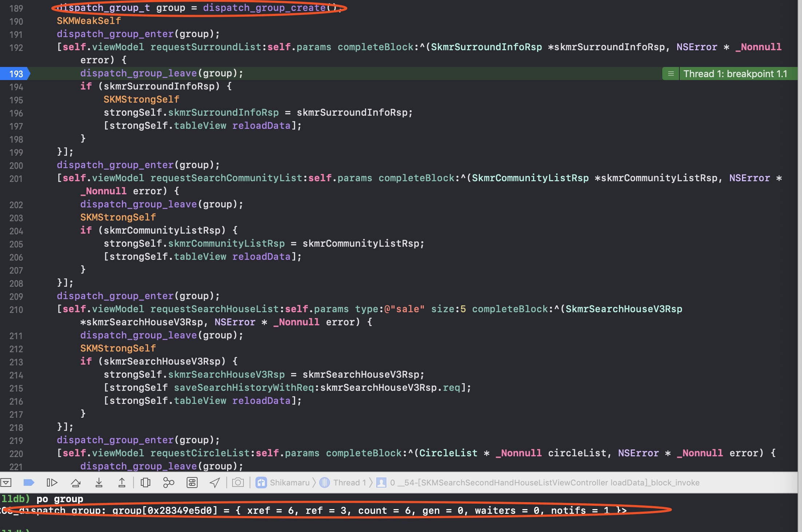Image resolution: width=802 pixels, height=532 pixels.
Task: Open the Debug View Hierarchy tool
Action: pos(146,483)
